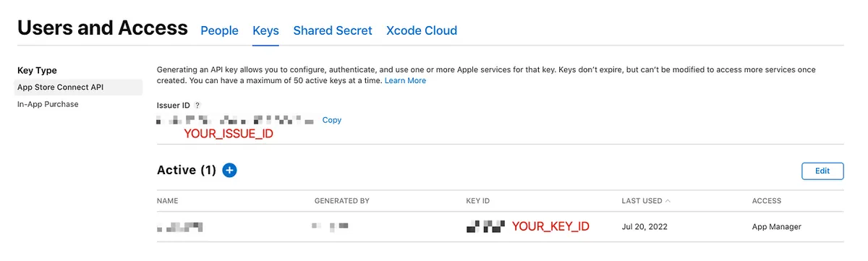Screen dimensions: 868x261
Task: Click the Edit button
Action: [822, 171]
